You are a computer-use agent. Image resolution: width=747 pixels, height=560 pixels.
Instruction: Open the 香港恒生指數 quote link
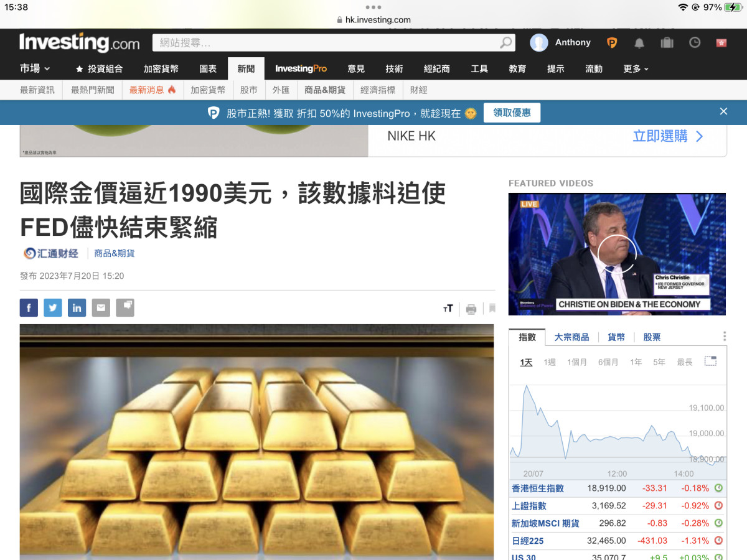tap(538, 488)
